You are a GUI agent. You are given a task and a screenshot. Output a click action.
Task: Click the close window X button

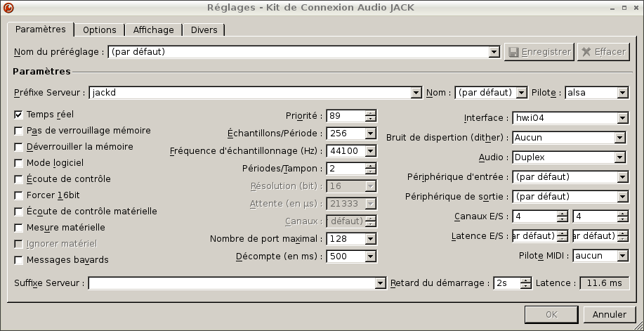point(636,8)
